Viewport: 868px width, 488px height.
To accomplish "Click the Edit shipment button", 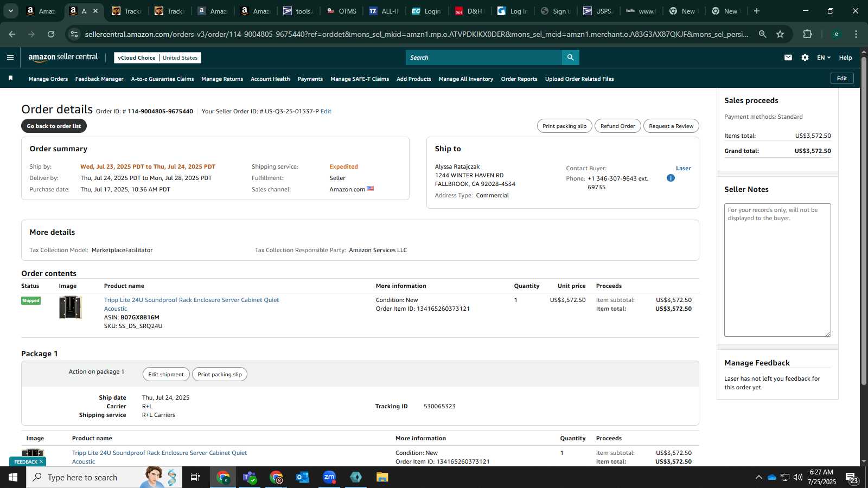I will click(166, 374).
